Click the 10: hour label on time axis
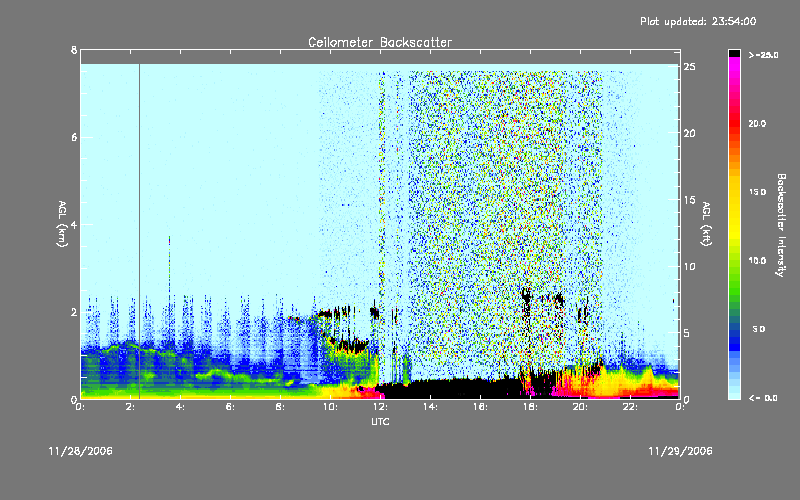800x500 pixels. [x=330, y=407]
